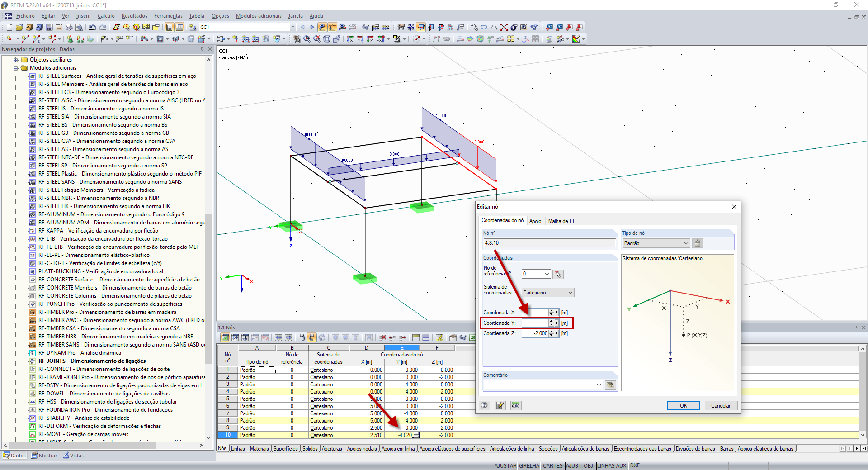Image resolution: width=868 pixels, height=470 pixels.
Task: Click the Undo arrow icon
Action: (x=93, y=27)
